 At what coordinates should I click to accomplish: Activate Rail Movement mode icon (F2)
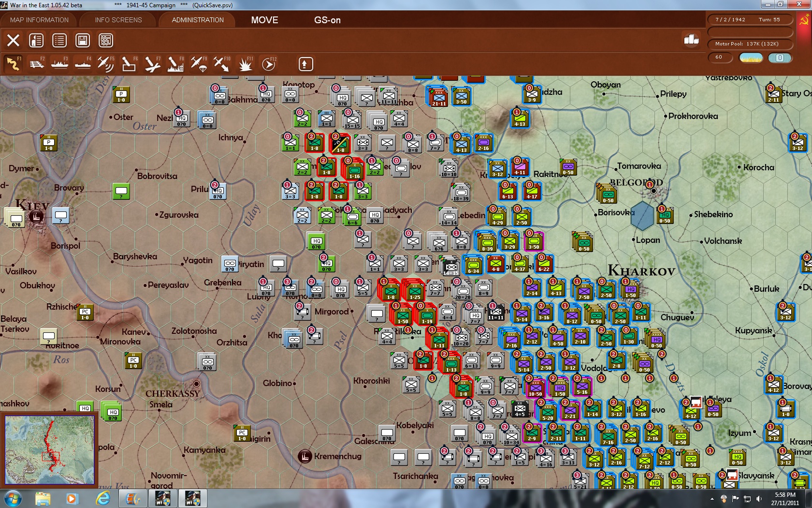pyautogui.click(x=36, y=64)
